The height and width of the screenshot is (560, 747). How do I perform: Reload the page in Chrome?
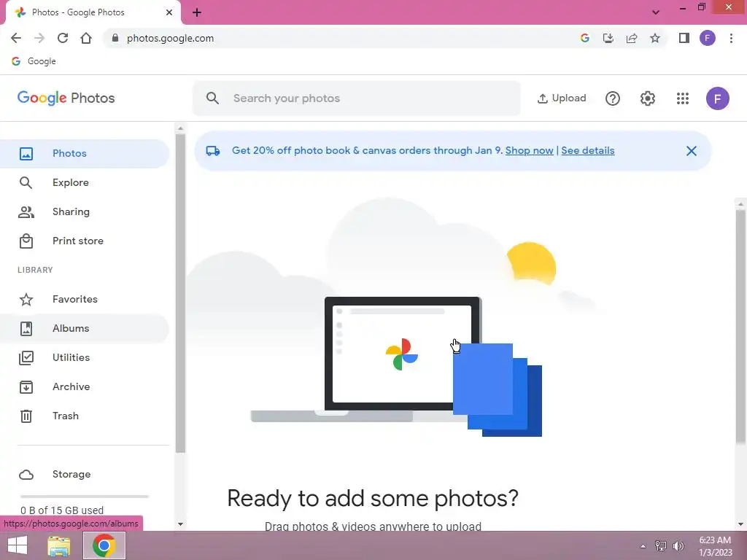point(63,38)
